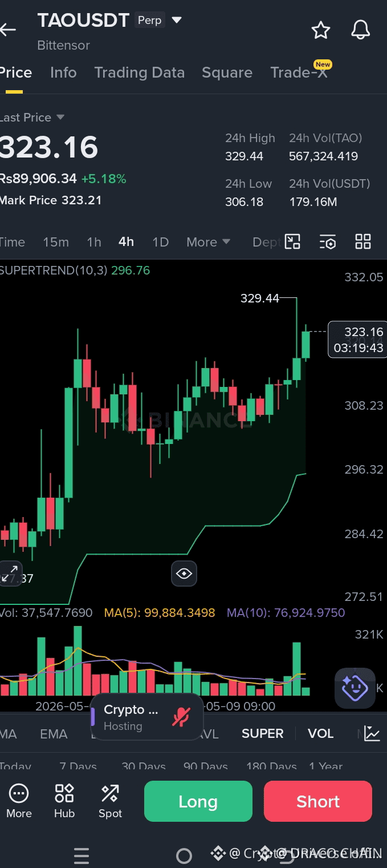Screen dimensions: 387x868
Task: Open price alert bell icon
Action: pos(360,30)
